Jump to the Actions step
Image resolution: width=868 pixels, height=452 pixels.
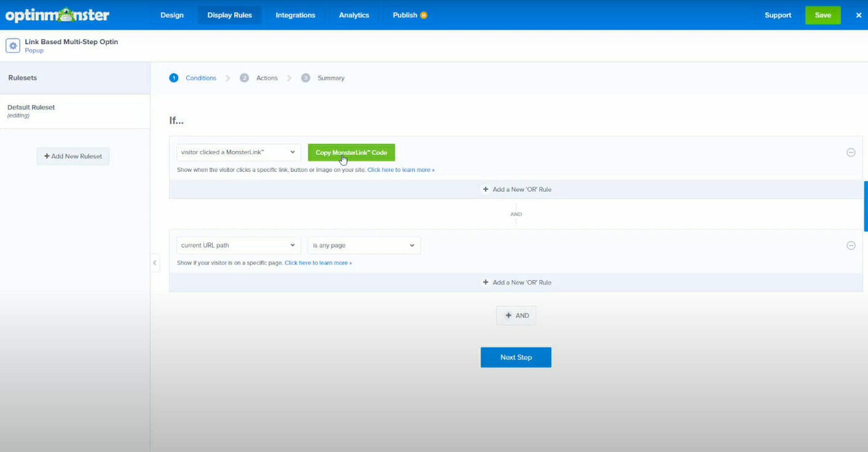[259, 78]
